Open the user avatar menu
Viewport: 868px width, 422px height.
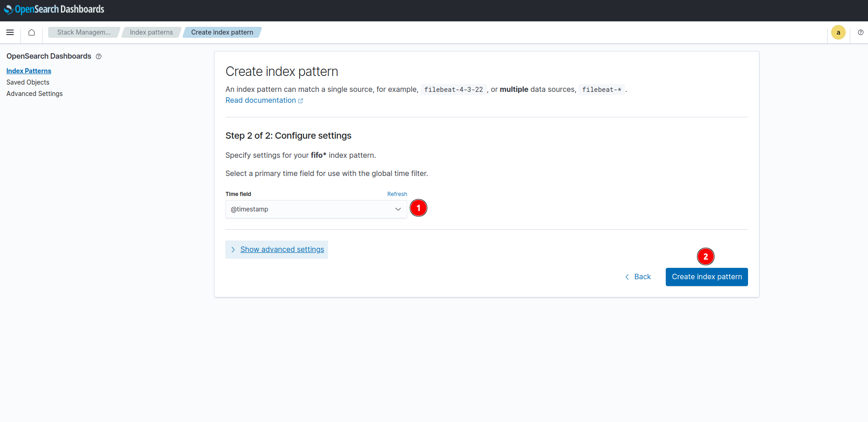pyautogui.click(x=838, y=32)
